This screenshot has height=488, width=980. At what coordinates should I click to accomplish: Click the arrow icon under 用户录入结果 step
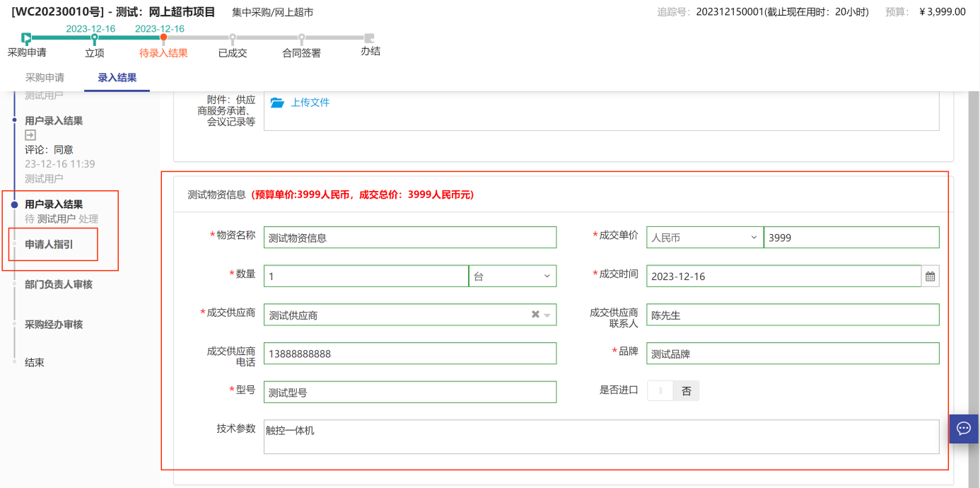(x=30, y=135)
